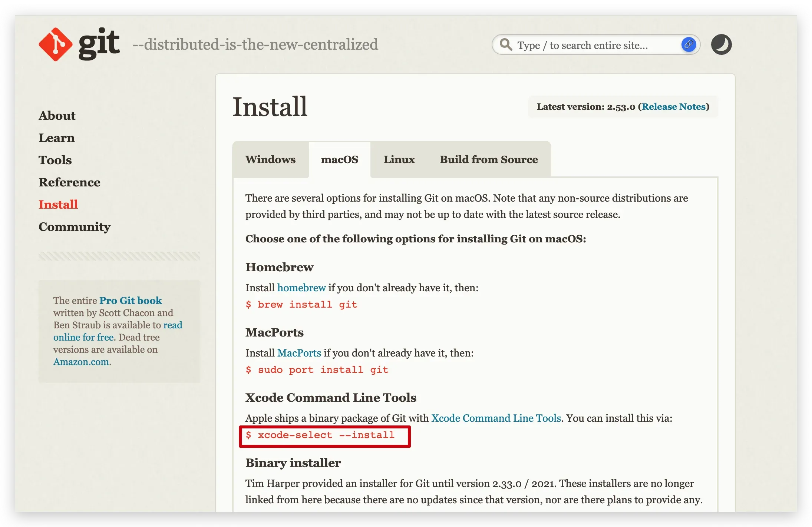This screenshot has height=527, width=812.
Task: Open the Build from Source tab
Action: [x=489, y=159]
